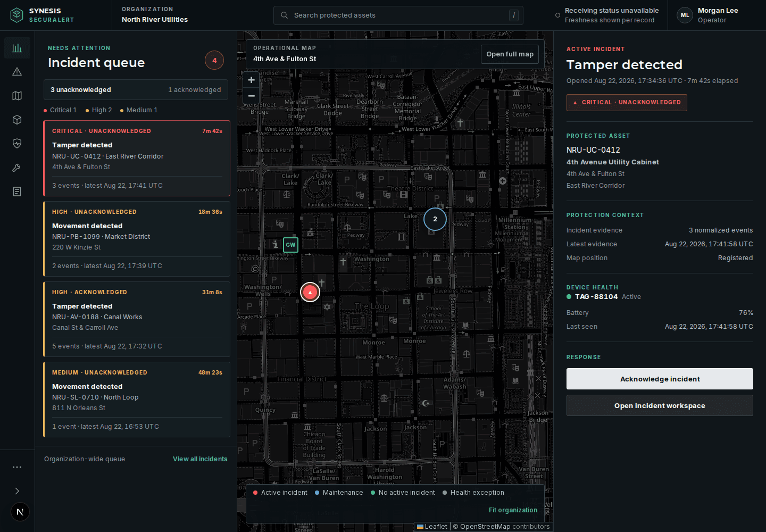
Task: Open the wrench maintenance sidebar icon
Action: coord(17,168)
